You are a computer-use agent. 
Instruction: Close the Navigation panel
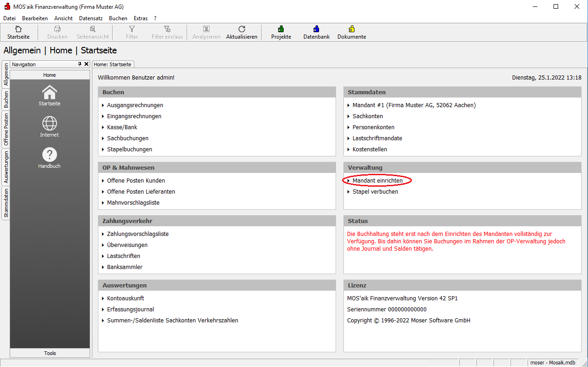point(86,64)
